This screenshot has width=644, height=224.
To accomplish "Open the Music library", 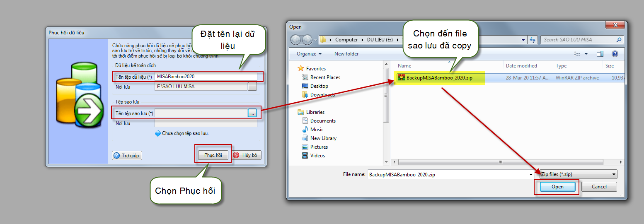I will pos(317,130).
